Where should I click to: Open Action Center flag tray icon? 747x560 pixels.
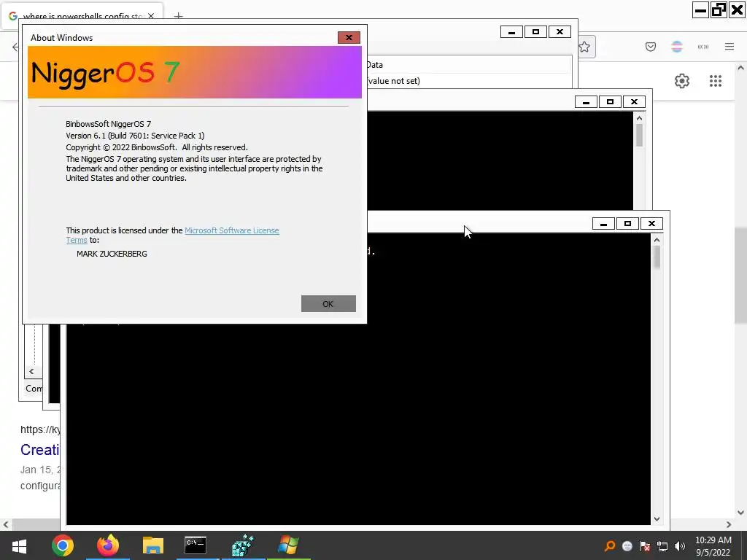point(645,546)
